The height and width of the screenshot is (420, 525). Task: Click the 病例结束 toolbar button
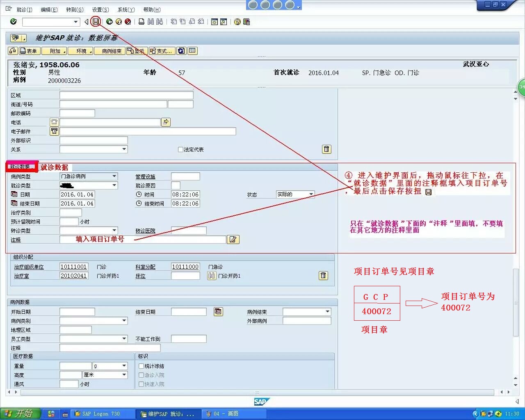[x=110, y=51]
